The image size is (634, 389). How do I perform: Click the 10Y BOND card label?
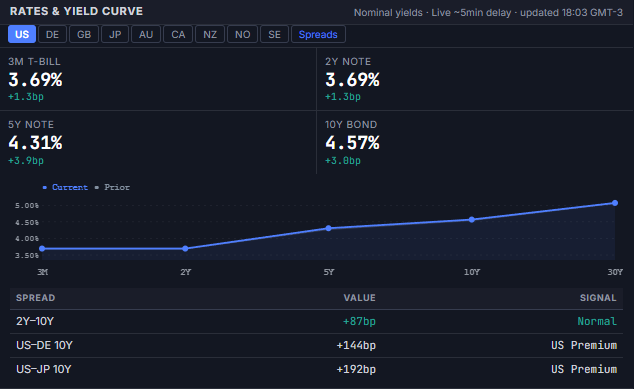point(351,125)
